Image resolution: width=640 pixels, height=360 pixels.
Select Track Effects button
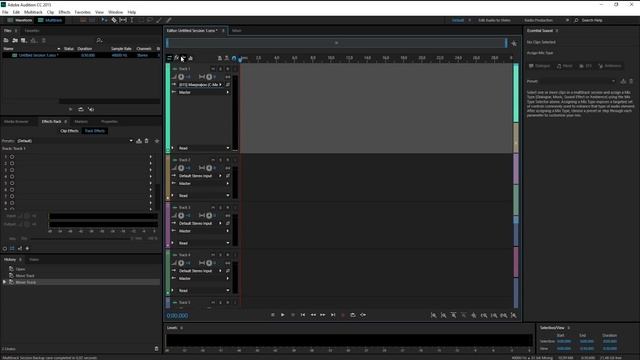tap(95, 131)
